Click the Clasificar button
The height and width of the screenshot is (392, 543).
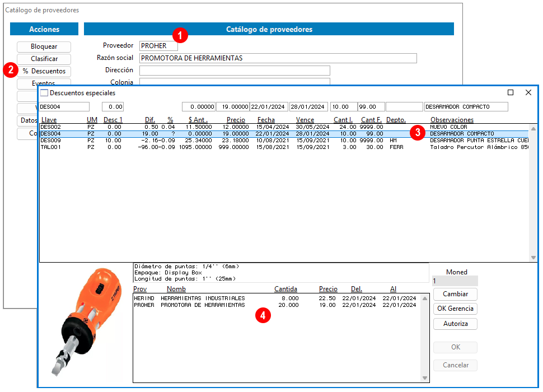click(44, 59)
